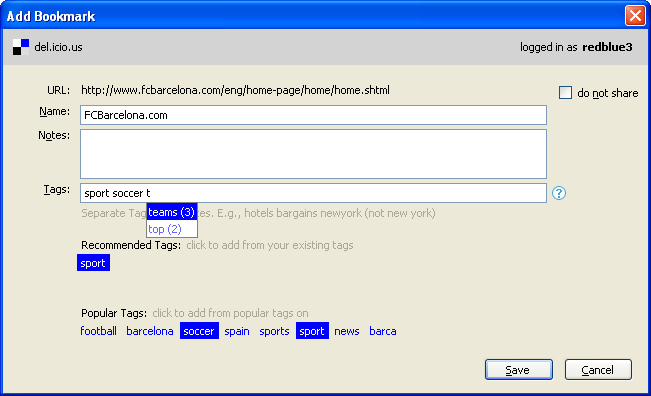Focus the Notes text area
Screen dimensions: 651x396
pyautogui.click(x=313, y=154)
